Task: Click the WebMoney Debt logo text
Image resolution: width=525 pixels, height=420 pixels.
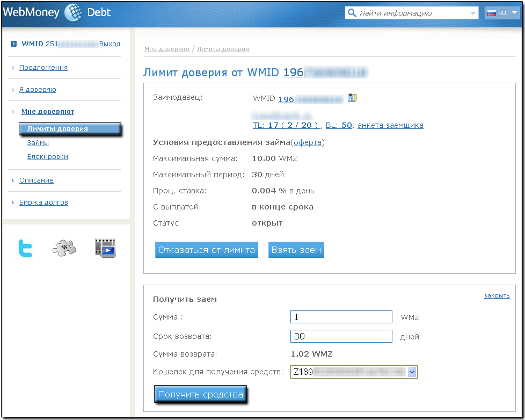Action: coord(56,12)
